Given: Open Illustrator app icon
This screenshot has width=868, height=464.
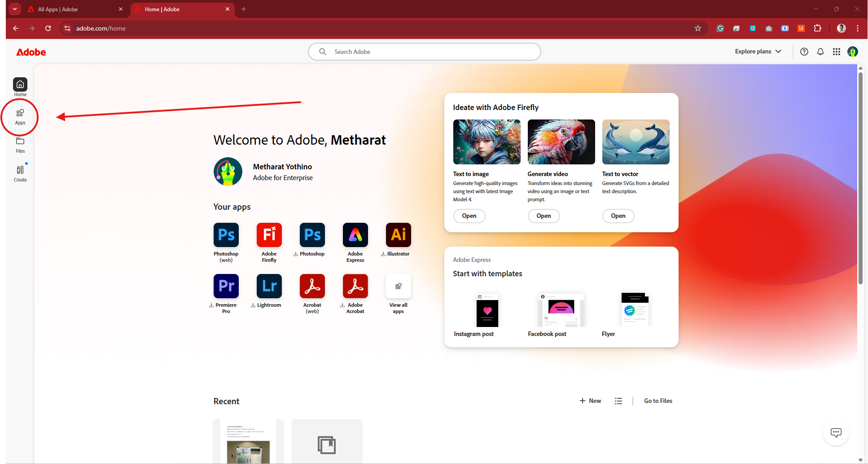Looking at the screenshot, I should coord(399,235).
